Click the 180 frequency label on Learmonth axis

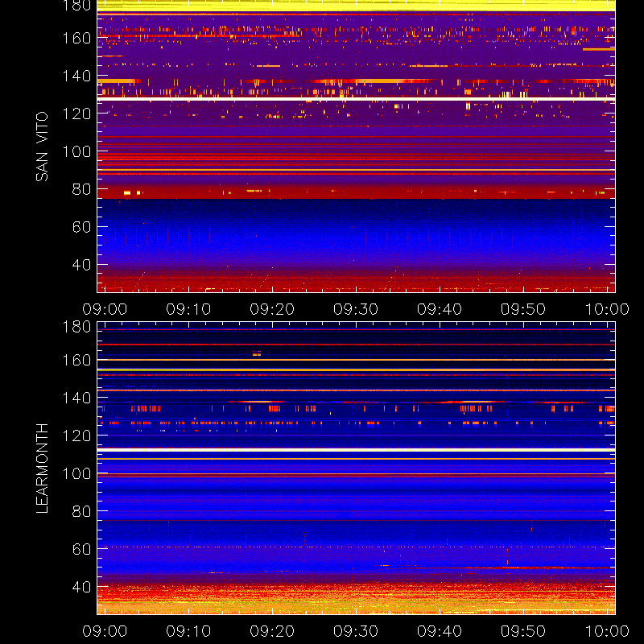pyautogui.click(x=76, y=327)
